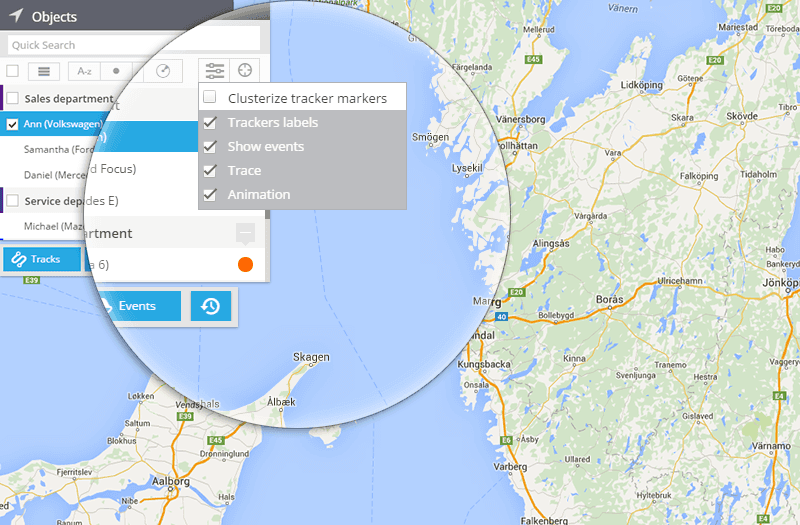
Task: Sort objects with the A-z button
Action: 85,71
